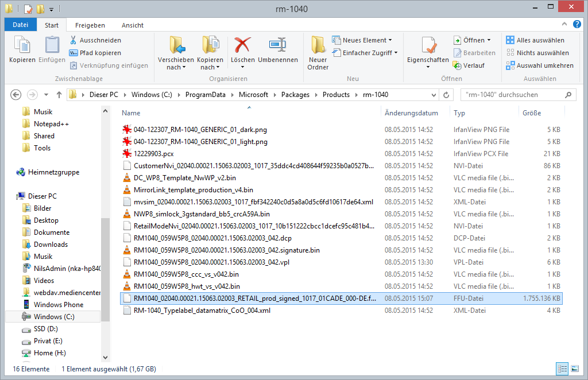Switch to the Ansicht ribbon tab
The image size is (588, 380).
[x=133, y=25]
